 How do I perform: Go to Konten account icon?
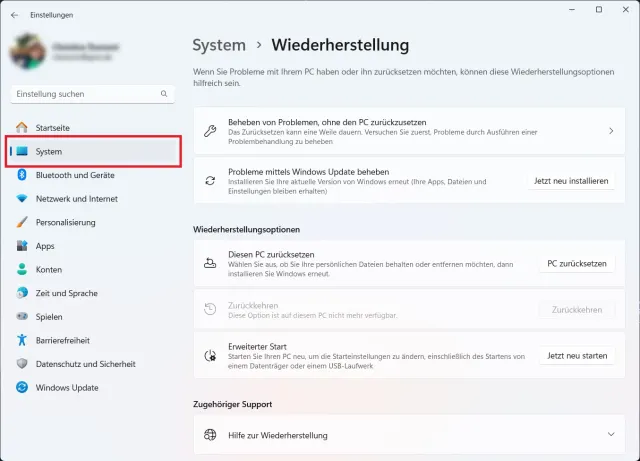[21, 269]
